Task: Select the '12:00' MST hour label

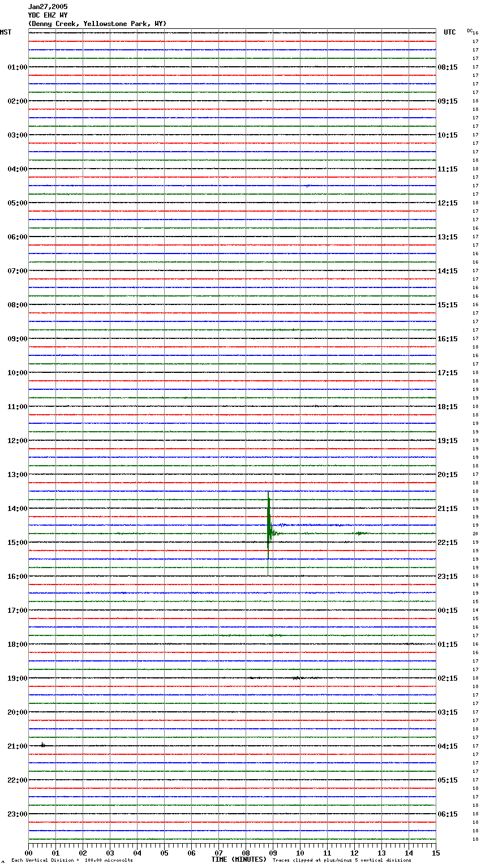Action: [x=18, y=441]
